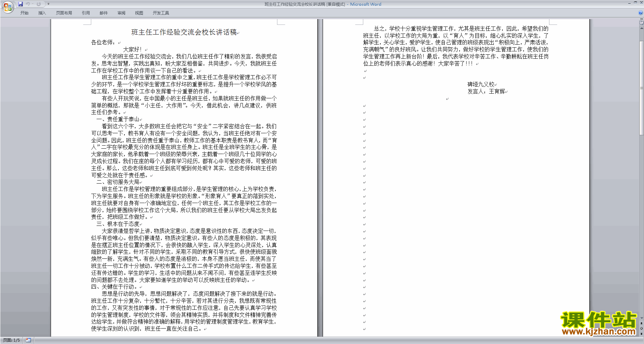Go to previous page double-arrow button

pos(641,323)
